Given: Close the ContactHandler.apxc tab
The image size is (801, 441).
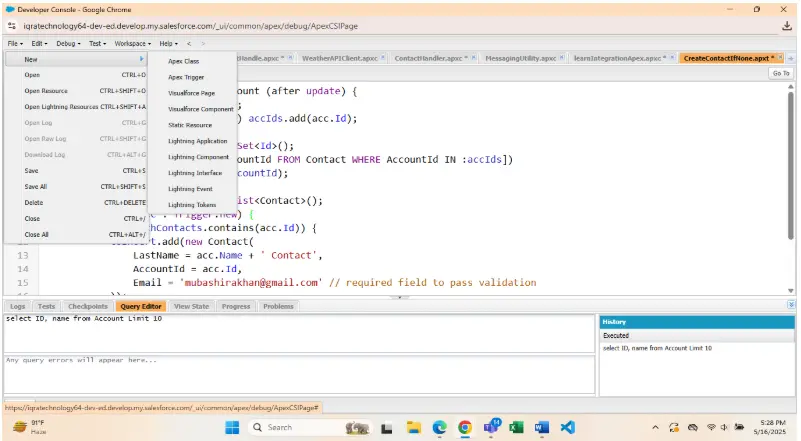Looking at the screenshot, I should coord(474,58).
